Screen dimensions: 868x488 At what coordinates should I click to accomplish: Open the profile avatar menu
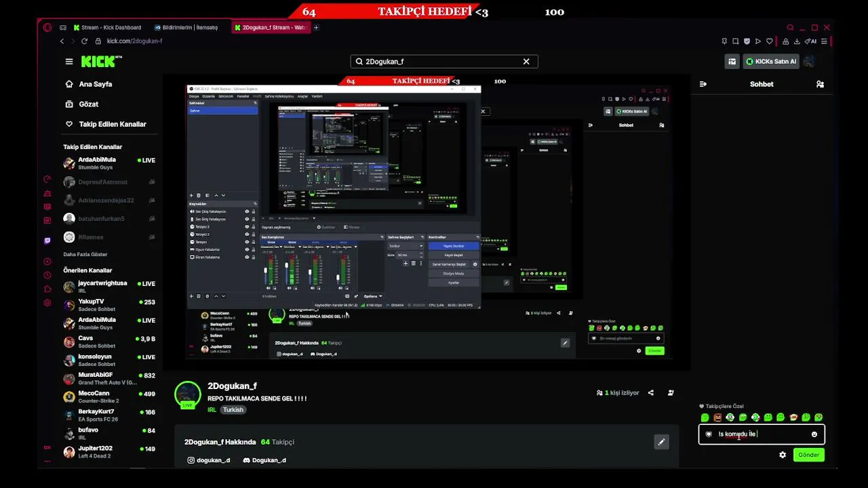pyautogui.click(x=809, y=62)
